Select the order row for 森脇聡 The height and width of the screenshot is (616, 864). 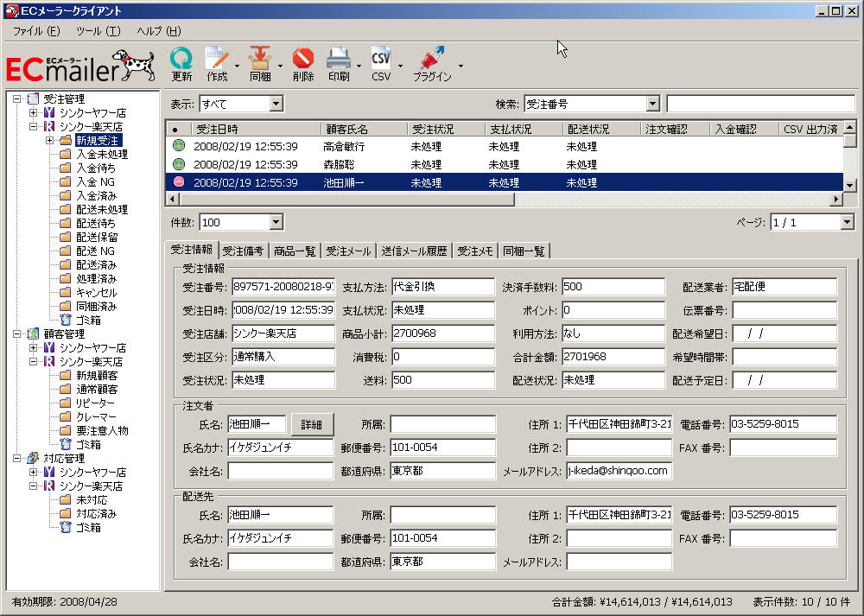pos(505,164)
